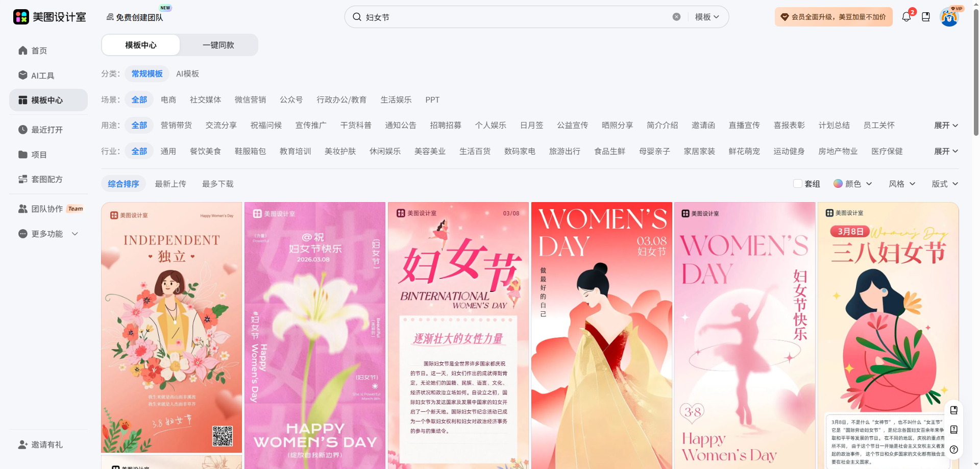Open 邀请有礼 invite rewards
980x469 pixels.
[46, 445]
